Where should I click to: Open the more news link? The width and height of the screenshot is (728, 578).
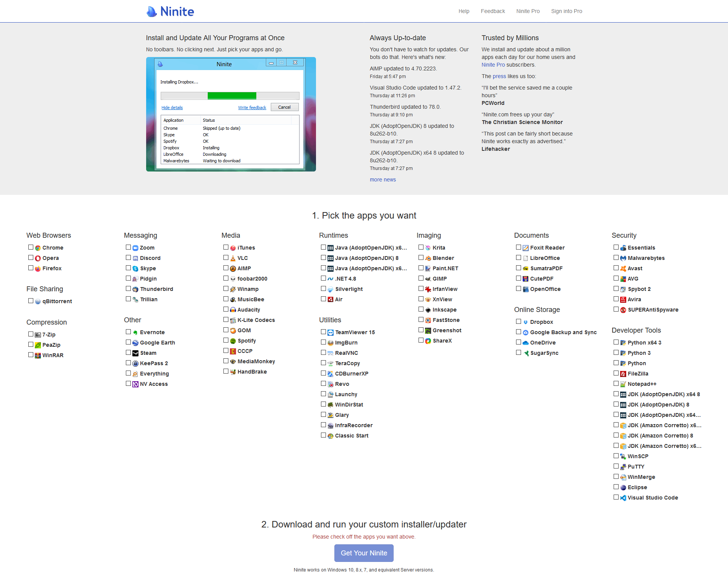click(383, 180)
